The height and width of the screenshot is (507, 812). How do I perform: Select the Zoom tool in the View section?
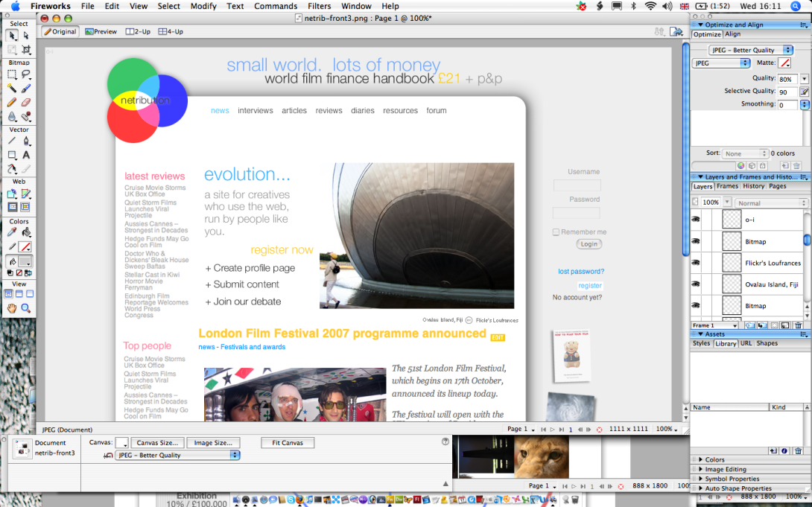25,307
